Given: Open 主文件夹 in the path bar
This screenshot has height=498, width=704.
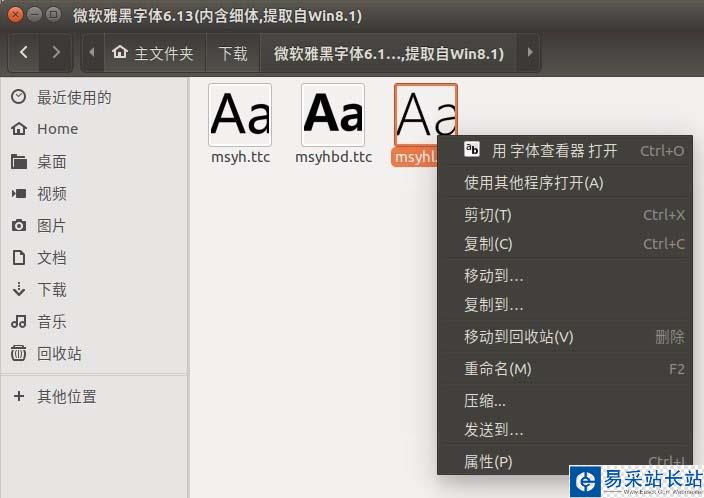Looking at the screenshot, I should (x=154, y=53).
